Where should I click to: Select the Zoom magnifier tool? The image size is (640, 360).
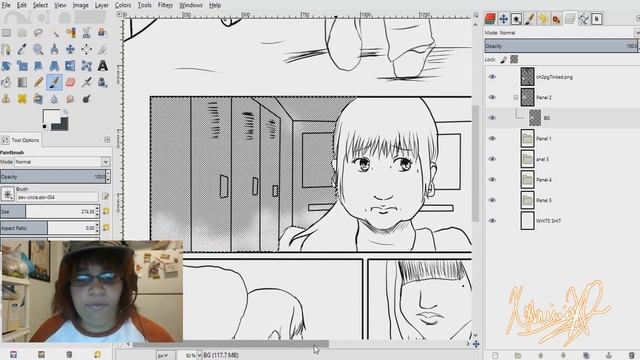click(38, 49)
